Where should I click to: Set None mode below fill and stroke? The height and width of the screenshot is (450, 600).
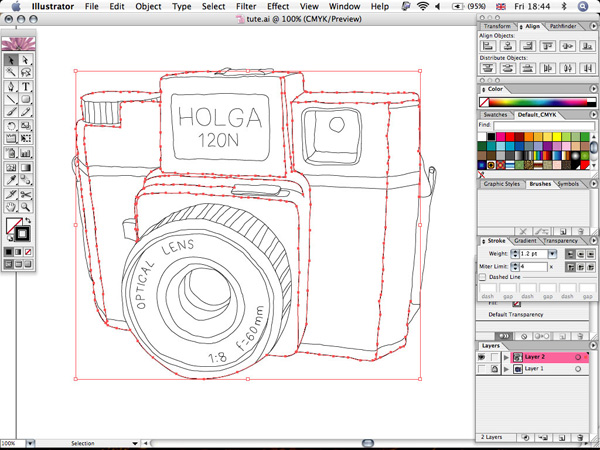click(x=28, y=252)
